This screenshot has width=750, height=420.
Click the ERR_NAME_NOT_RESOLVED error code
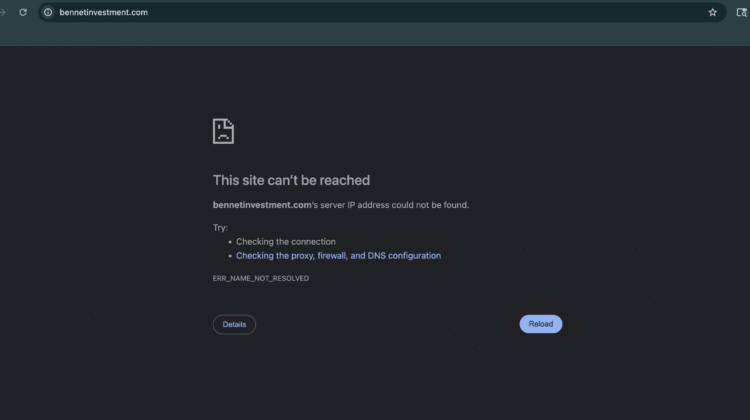tap(261, 278)
